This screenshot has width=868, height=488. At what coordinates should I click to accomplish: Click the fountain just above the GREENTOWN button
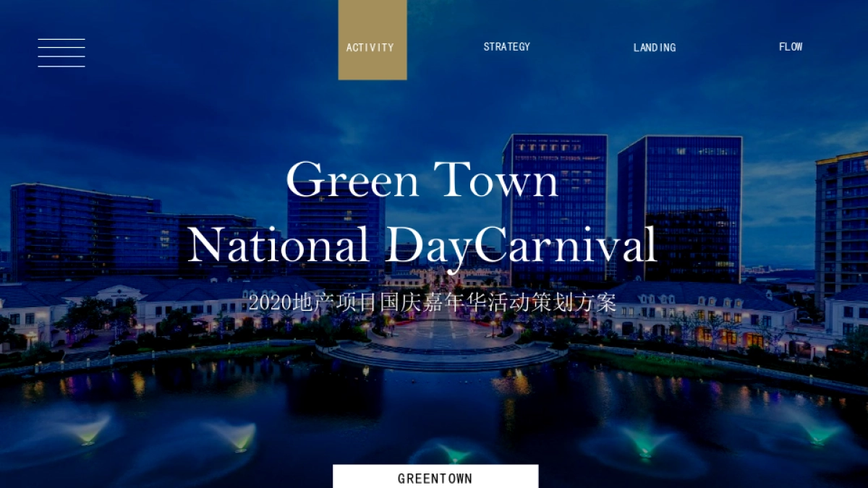coord(454,453)
